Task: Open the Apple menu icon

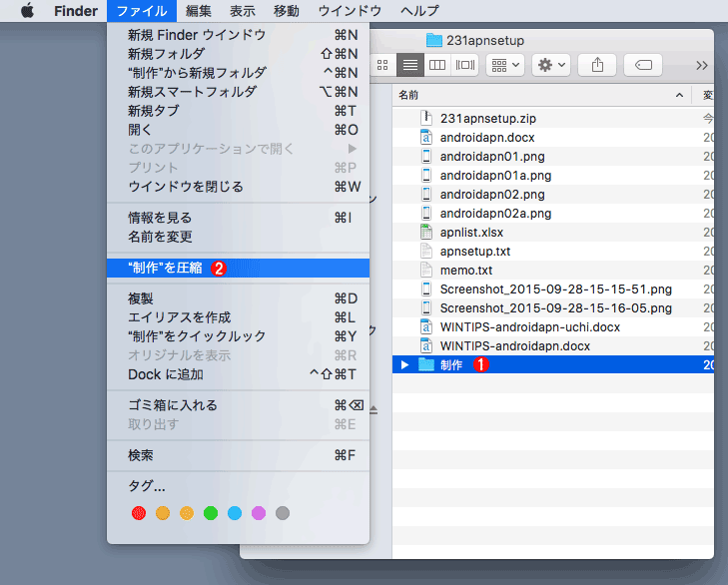Action: (27, 11)
